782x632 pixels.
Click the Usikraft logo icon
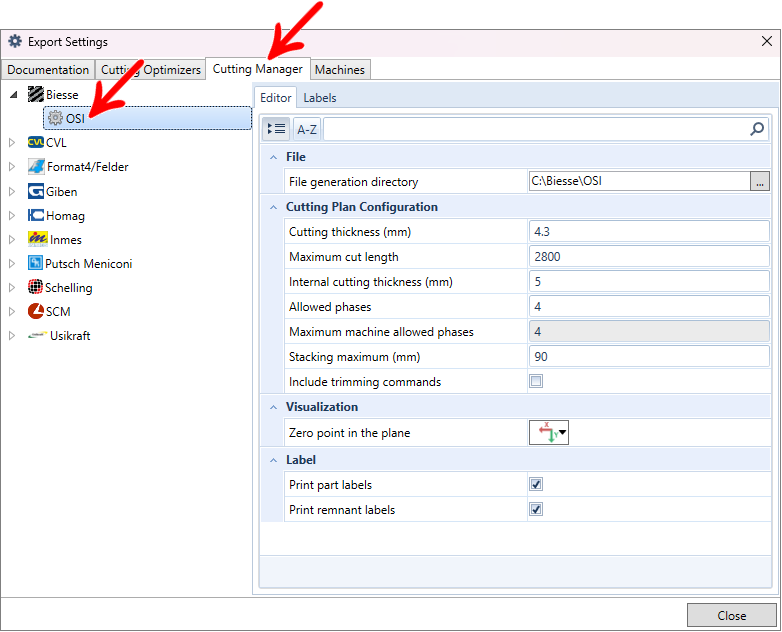coord(38,335)
